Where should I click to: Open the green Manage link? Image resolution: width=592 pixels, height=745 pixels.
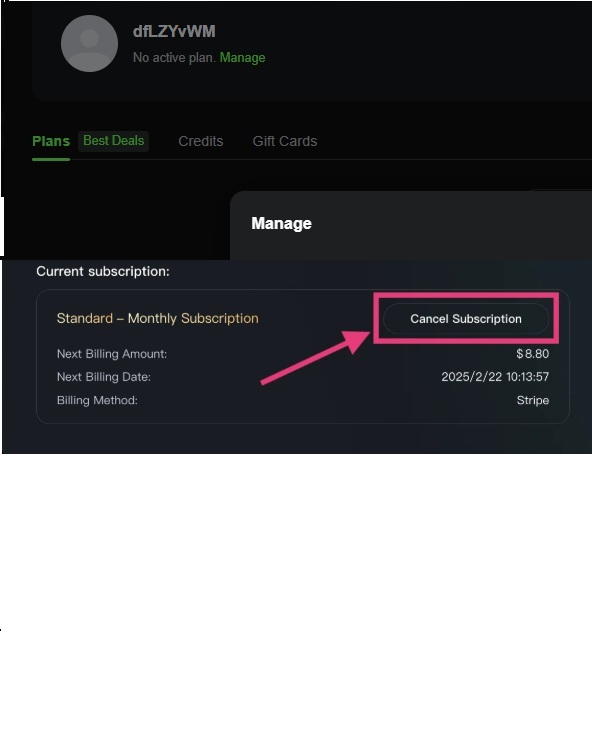point(242,57)
